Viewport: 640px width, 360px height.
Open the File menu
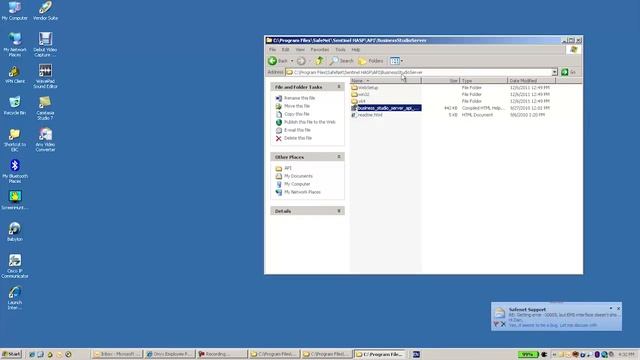pyautogui.click(x=272, y=49)
